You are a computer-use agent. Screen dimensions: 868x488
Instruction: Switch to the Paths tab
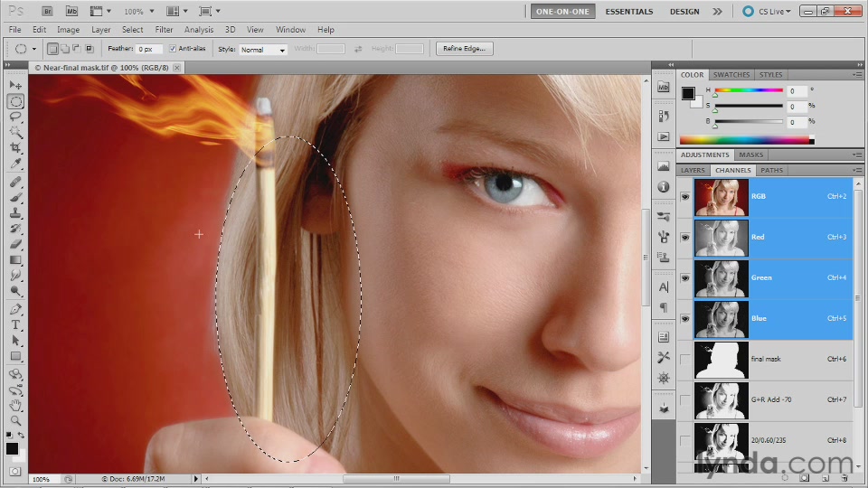pyautogui.click(x=771, y=171)
